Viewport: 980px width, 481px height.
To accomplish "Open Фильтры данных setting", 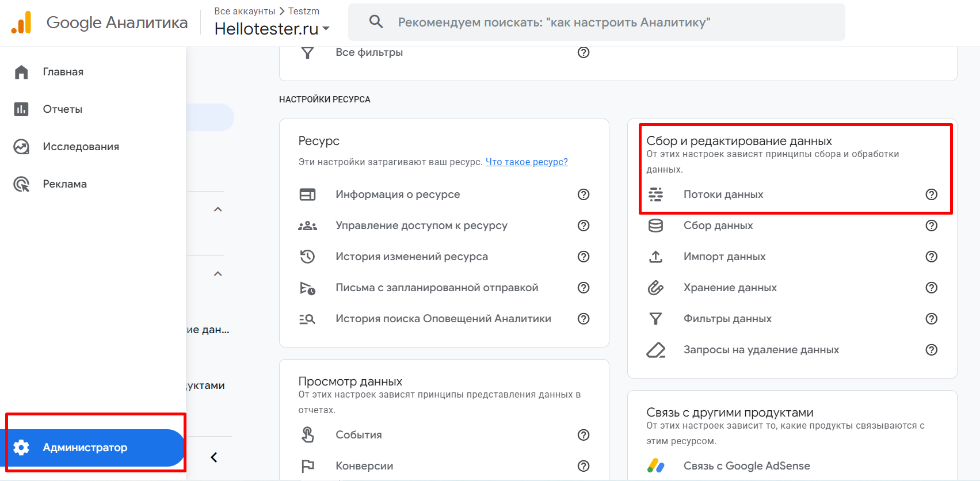I will pos(727,319).
